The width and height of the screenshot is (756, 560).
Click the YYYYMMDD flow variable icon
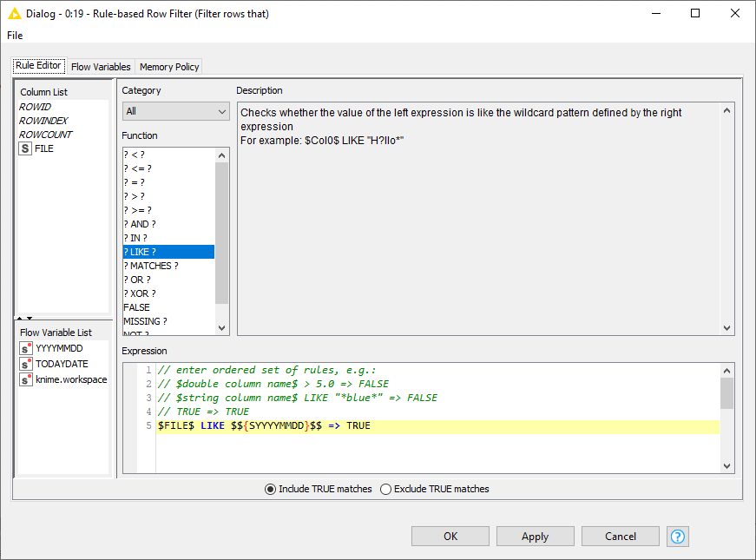click(x=25, y=348)
